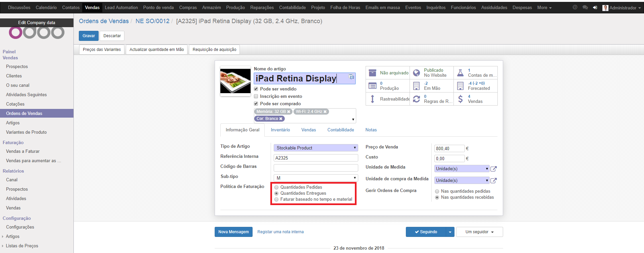This screenshot has height=253, width=644.
Task: Open the More menu in top bar
Action: coord(544,7)
